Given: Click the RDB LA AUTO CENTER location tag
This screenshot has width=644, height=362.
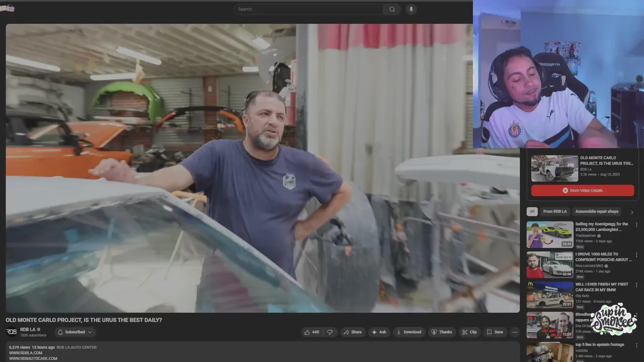Looking at the screenshot, I should tap(76, 347).
